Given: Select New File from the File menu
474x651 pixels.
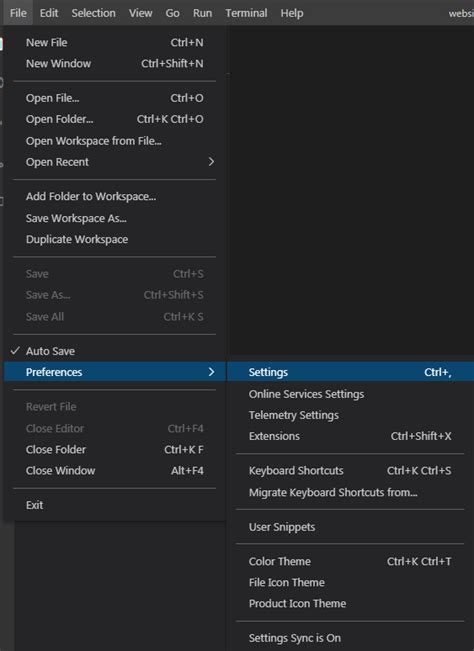Looking at the screenshot, I should coord(115,42).
